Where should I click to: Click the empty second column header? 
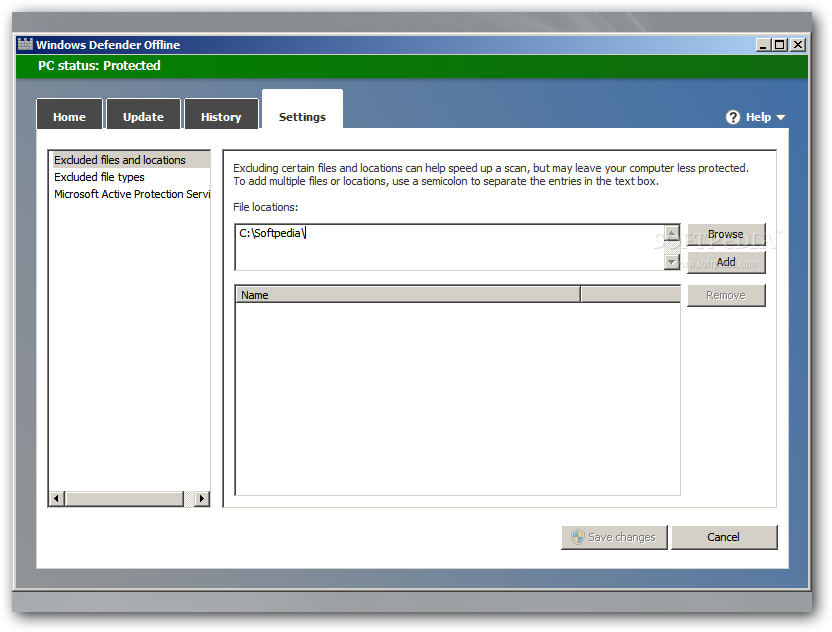pyautogui.click(x=630, y=295)
